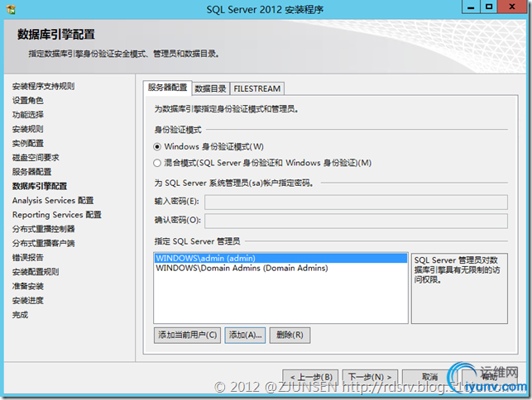Viewport: 532px width, 400px height.
Task: Click 安装程序支持规则 in the sidebar
Action: (x=43, y=86)
